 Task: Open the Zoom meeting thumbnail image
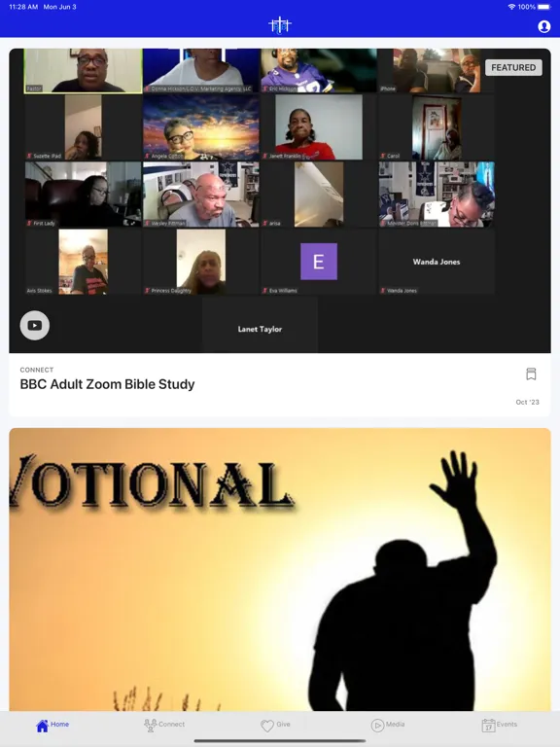[x=280, y=200]
